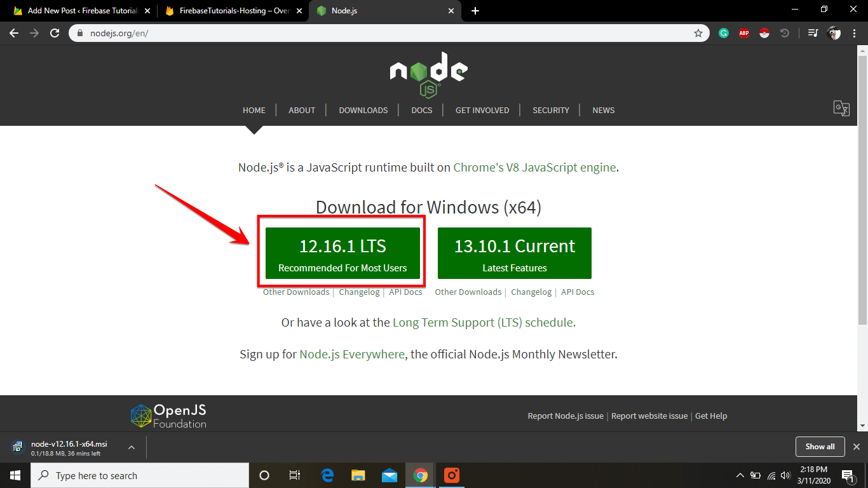Image resolution: width=868 pixels, height=488 pixels.
Task: Switch to Chrome on the taskbar
Action: (x=420, y=475)
